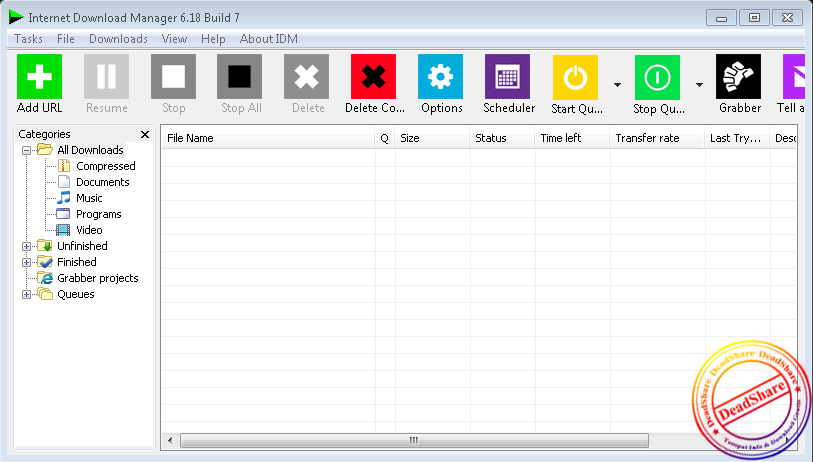Expand the Unfinished tree node
Viewport: 813px width, 462px height.
[26, 246]
